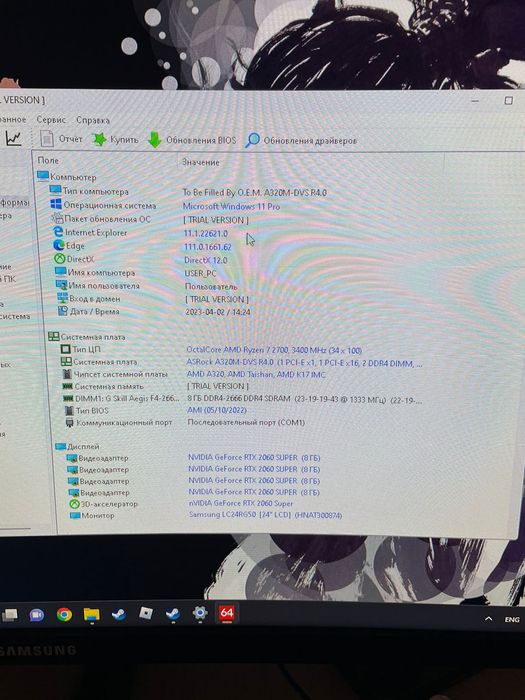This screenshot has height=700, width=525.
Task: Open Обновления драйверов toolbar item
Action: 301,140
